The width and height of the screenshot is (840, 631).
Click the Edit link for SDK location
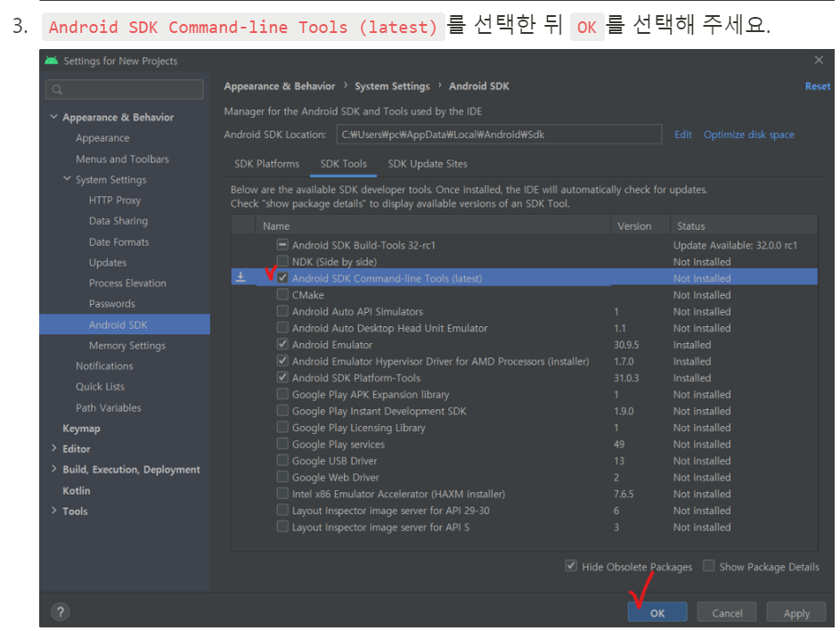click(x=683, y=135)
